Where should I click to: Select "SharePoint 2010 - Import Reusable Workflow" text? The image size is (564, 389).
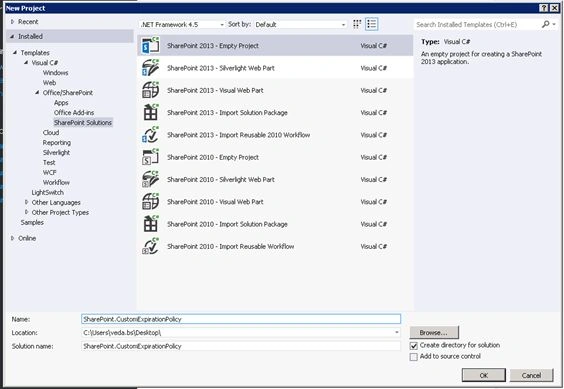click(x=231, y=246)
